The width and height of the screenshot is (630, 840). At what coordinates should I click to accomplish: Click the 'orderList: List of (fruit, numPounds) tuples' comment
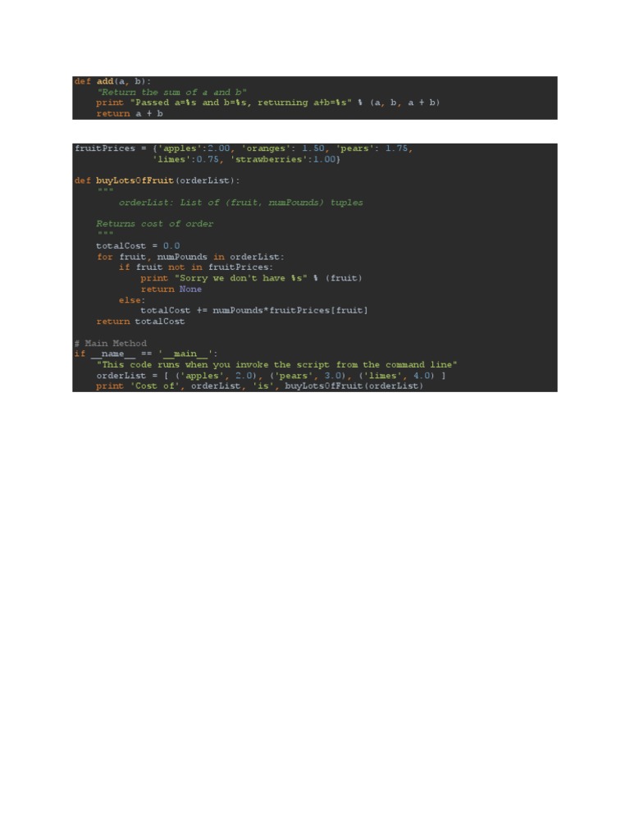[241, 203]
